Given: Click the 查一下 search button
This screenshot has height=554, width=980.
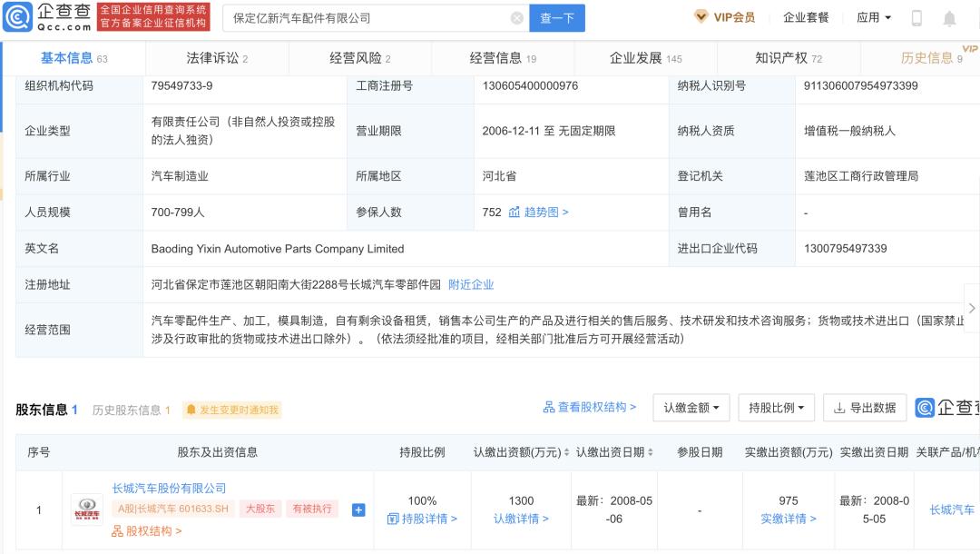Looking at the screenshot, I should (x=557, y=18).
